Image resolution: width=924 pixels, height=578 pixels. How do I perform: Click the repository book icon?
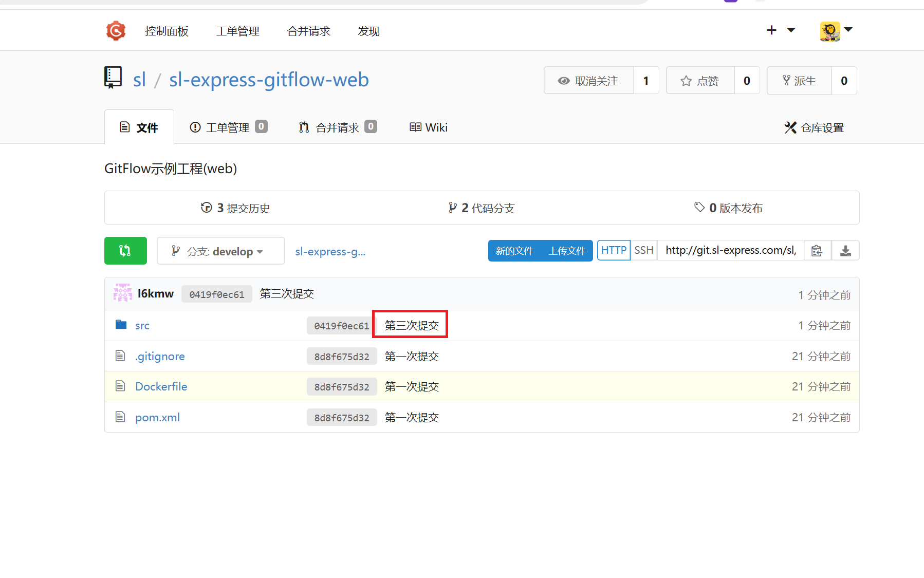click(x=113, y=78)
